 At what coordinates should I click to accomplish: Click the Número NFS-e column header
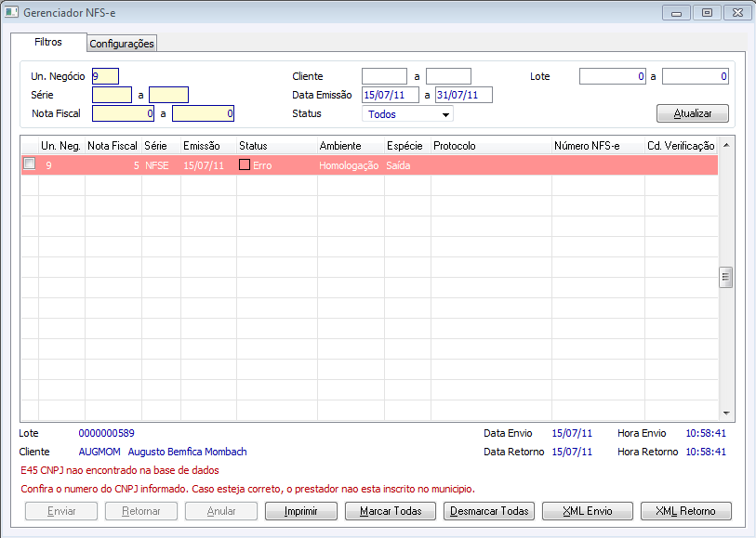[x=598, y=146]
